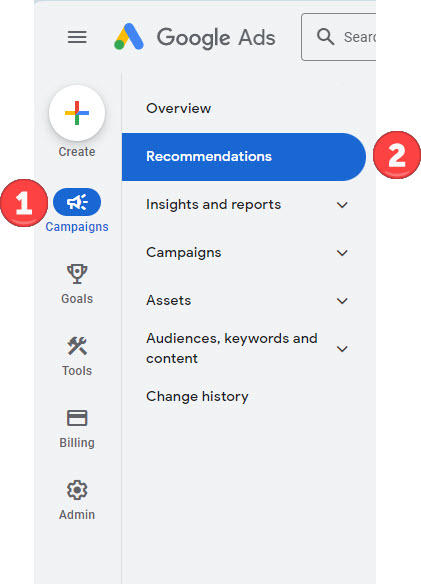Expand the Assets chevron
The image size is (421, 584).
pyautogui.click(x=342, y=301)
